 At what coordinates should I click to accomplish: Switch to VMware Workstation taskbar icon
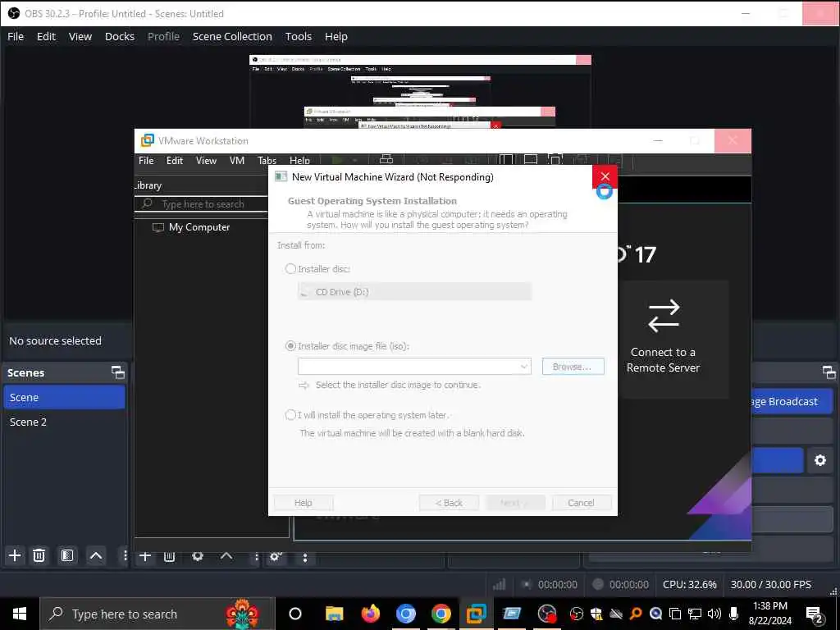point(477,614)
